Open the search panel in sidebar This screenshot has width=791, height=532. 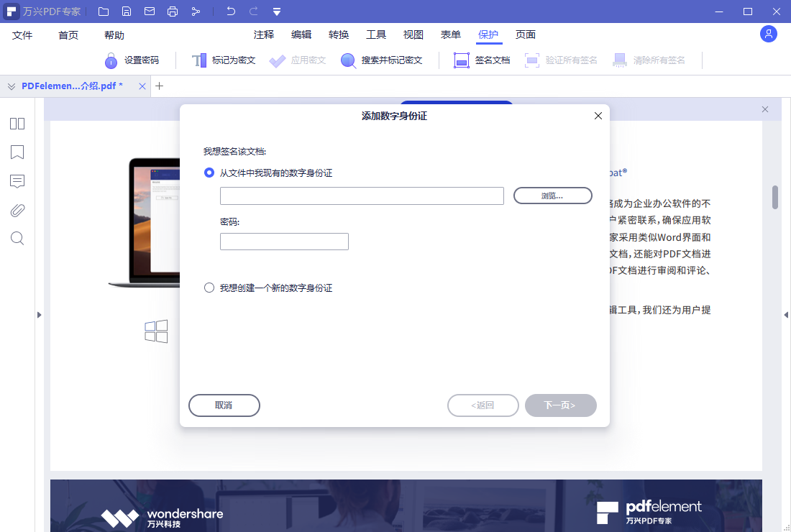point(17,238)
